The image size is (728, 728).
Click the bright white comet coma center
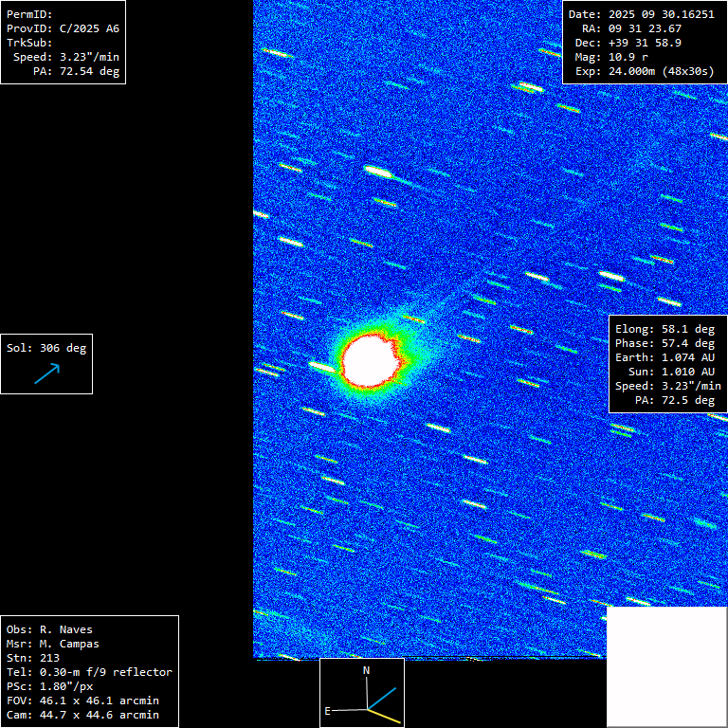coord(371,359)
